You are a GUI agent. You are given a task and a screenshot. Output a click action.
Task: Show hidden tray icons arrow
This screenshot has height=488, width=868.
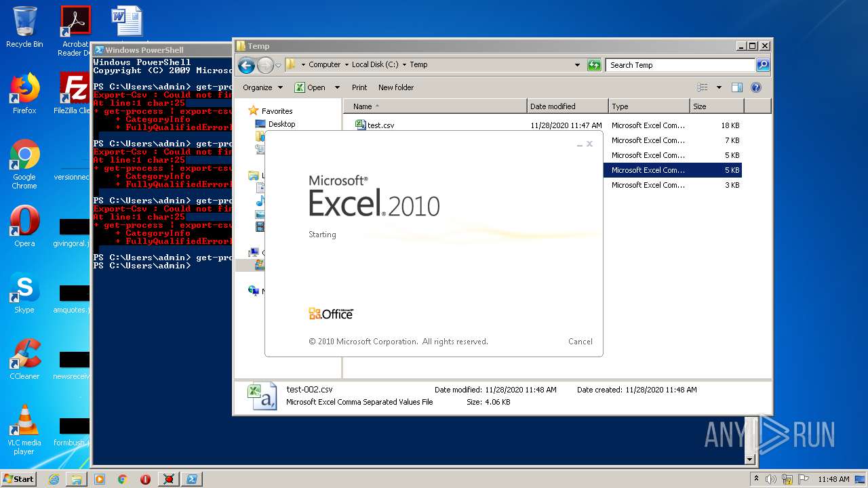pos(757,479)
